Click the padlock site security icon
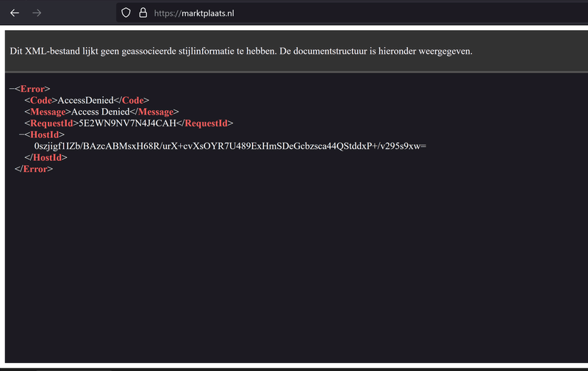Image resolution: width=588 pixels, height=371 pixels. [x=143, y=12]
